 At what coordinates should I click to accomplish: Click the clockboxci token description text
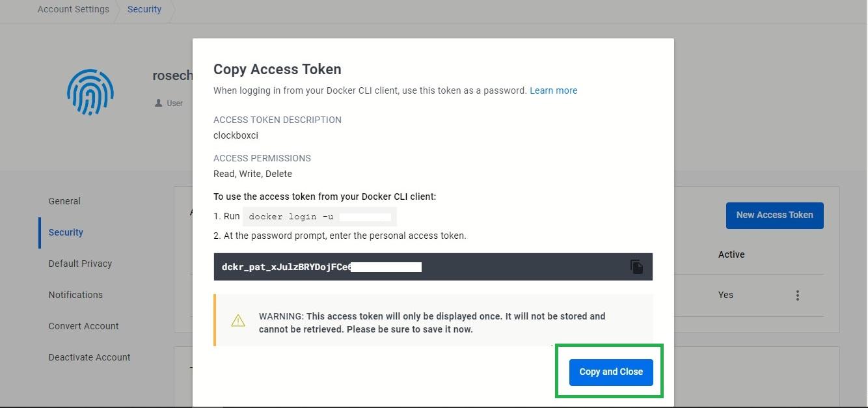[236, 135]
